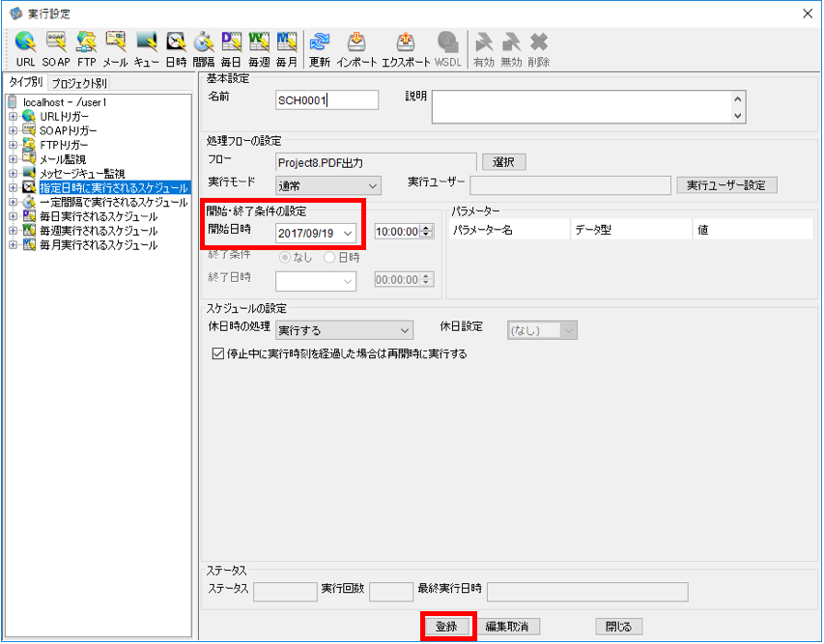Open the FTP trigger toolbar icon
The image size is (824, 644).
[87, 49]
